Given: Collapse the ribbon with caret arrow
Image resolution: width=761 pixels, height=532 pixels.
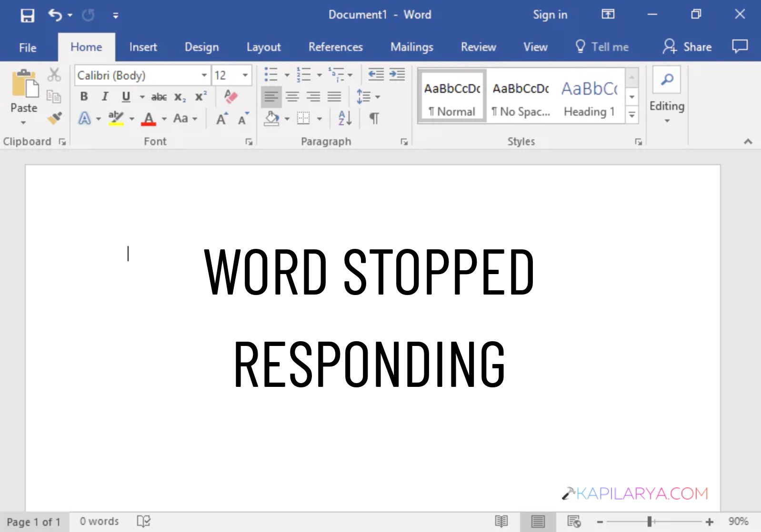Looking at the screenshot, I should [x=748, y=142].
